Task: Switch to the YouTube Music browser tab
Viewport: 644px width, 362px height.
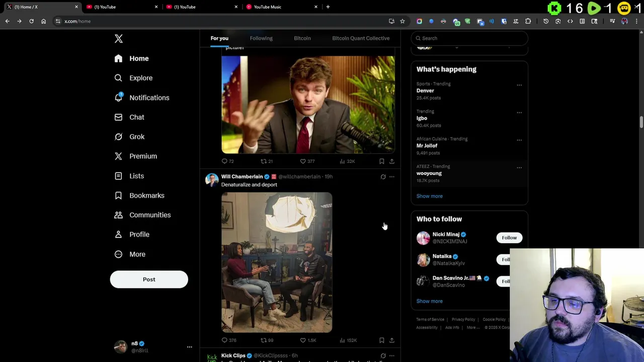Action: (x=281, y=7)
